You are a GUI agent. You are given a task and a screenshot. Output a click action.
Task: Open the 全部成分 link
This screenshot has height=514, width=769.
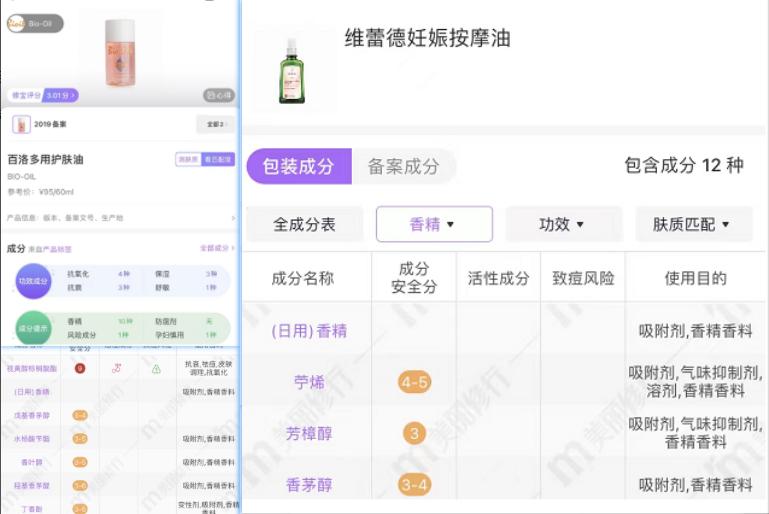217,248
